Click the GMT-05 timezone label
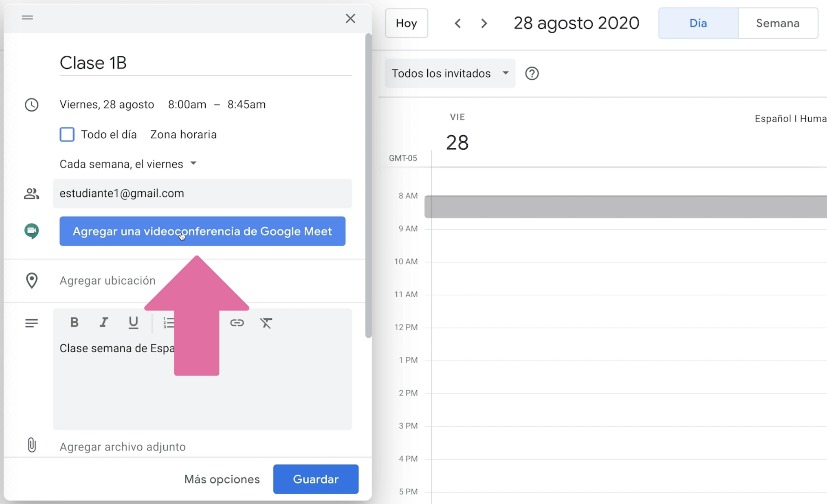 (403, 158)
